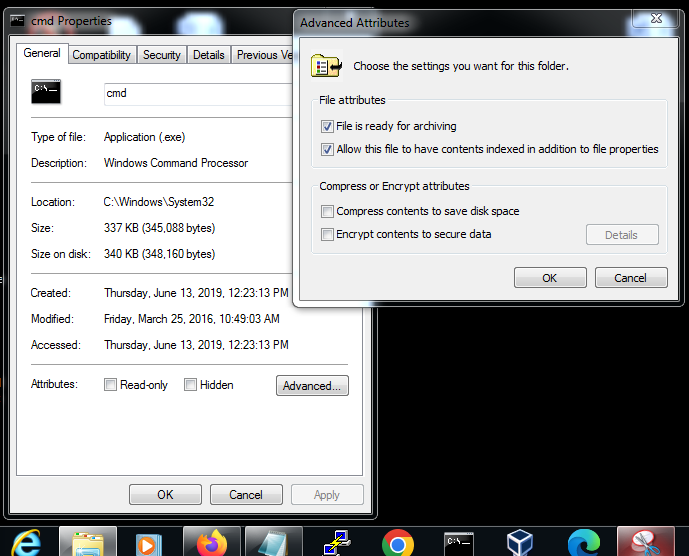Click Details button next to Encrypt option
689x556 pixels.
tap(622, 235)
